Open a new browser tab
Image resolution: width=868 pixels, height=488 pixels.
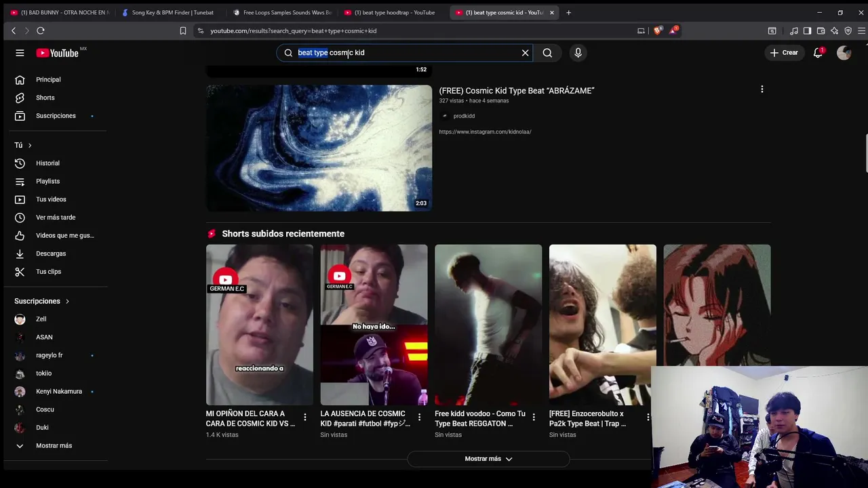coord(568,12)
